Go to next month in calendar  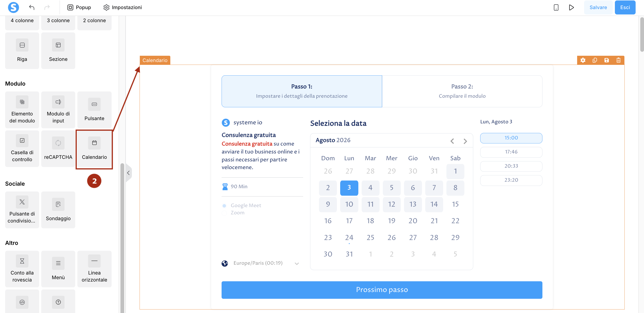465,141
